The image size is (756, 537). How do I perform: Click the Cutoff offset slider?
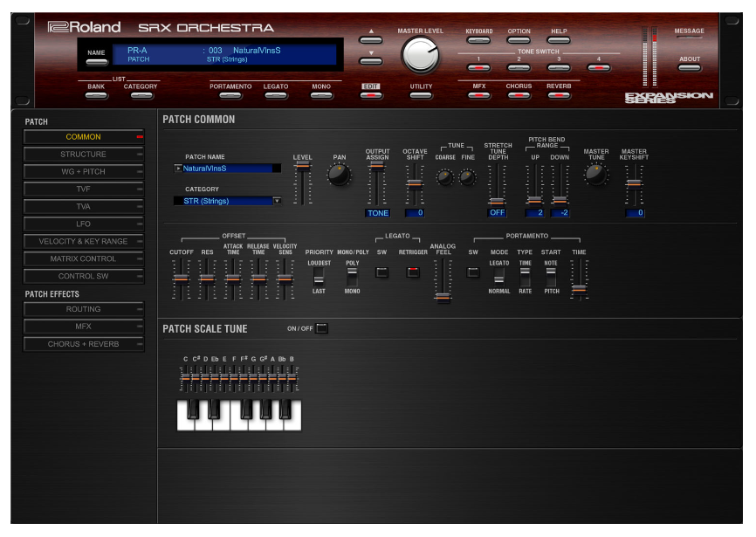pyautogui.click(x=181, y=279)
